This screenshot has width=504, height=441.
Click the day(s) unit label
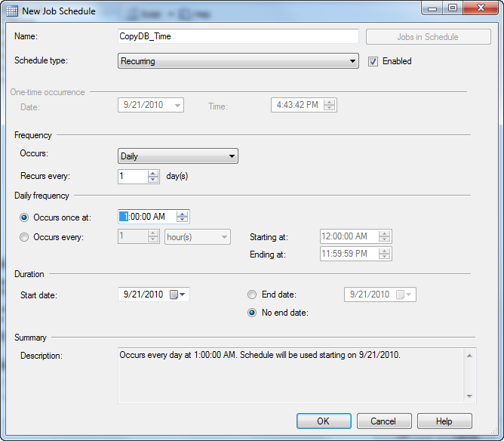pos(177,176)
